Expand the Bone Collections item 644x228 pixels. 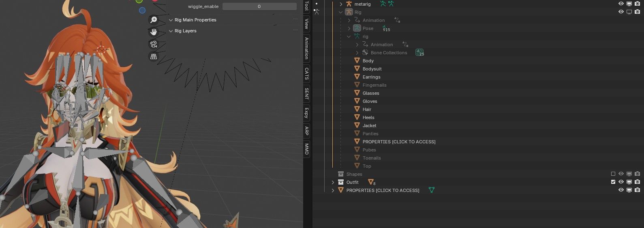coord(357,53)
